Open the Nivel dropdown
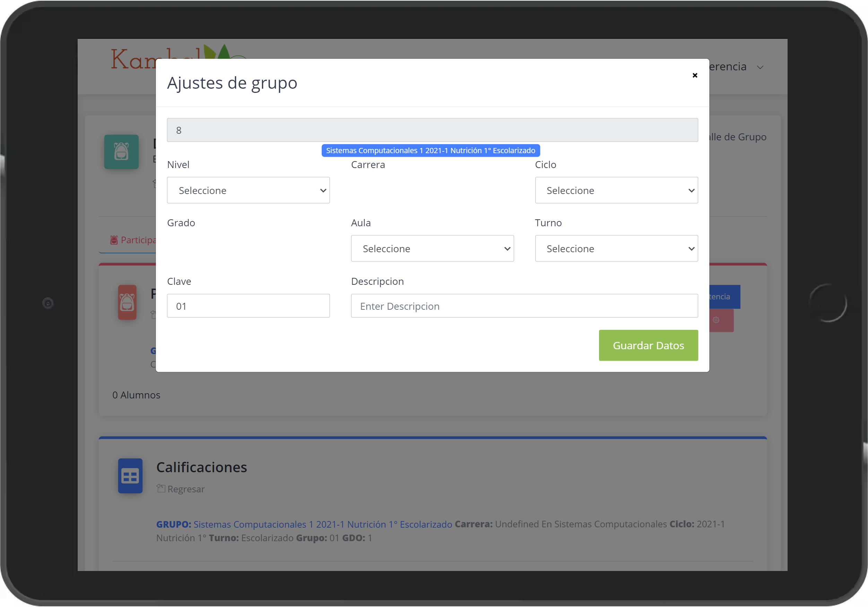This screenshot has width=868, height=607. coord(249,190)
